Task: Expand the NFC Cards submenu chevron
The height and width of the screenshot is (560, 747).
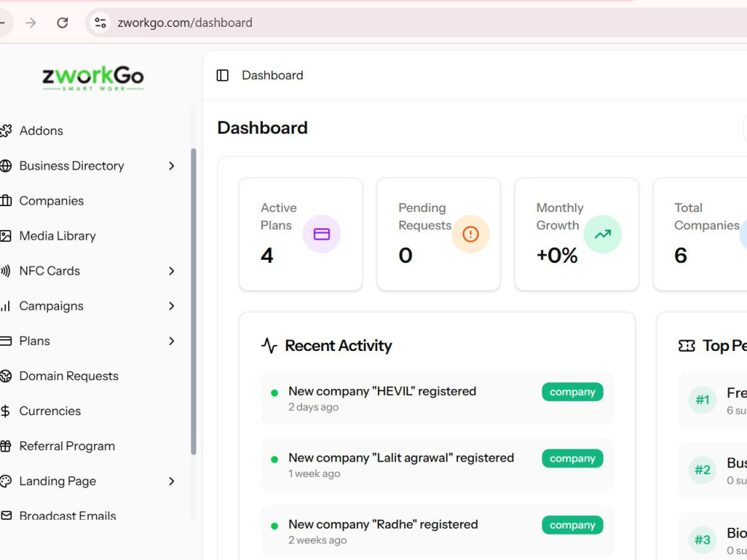Action: point(172,271)
